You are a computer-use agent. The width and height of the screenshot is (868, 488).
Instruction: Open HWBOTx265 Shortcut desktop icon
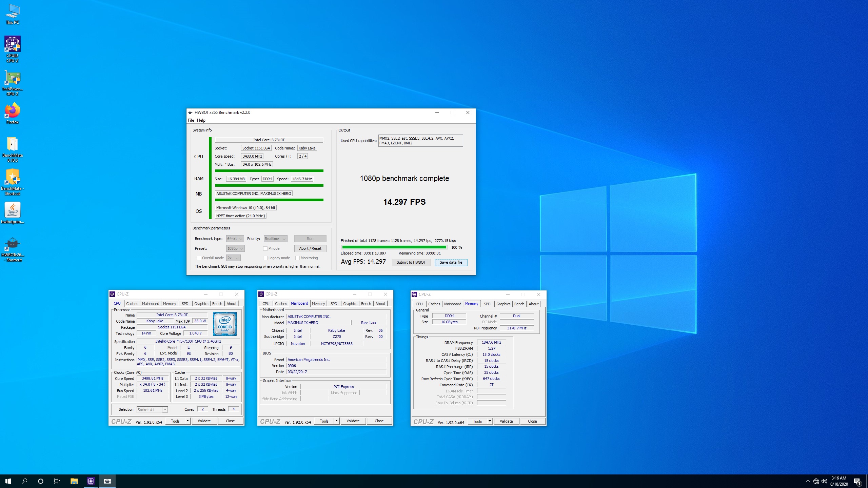tap(13, 249)
